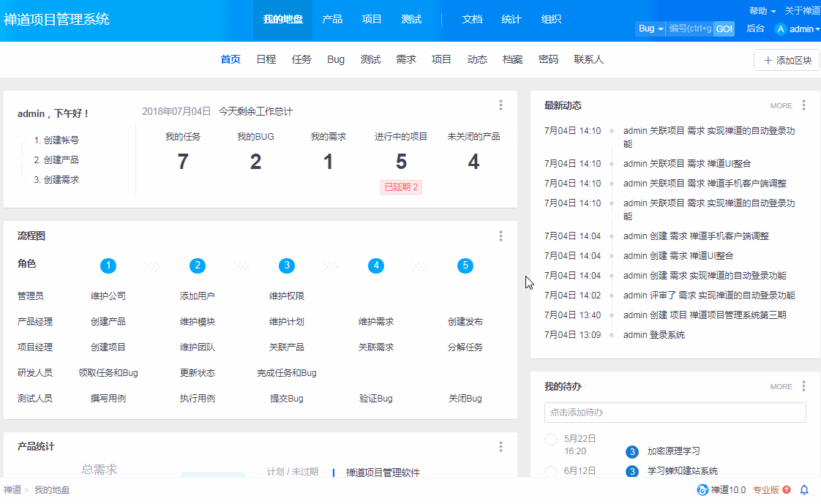Image resolution: width=821 pixels, height=504 pixels.
Task: Click the admin avatar icon
Action: pos(781,29)
